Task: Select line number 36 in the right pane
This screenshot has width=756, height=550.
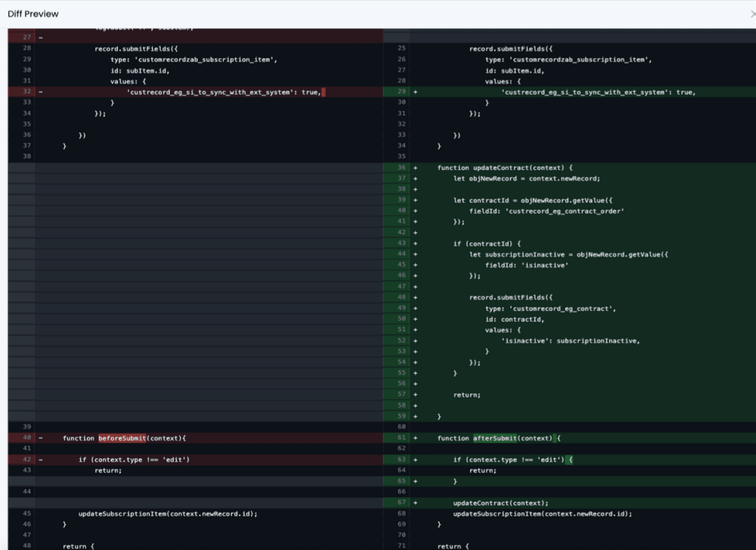Action: point(401,168)
